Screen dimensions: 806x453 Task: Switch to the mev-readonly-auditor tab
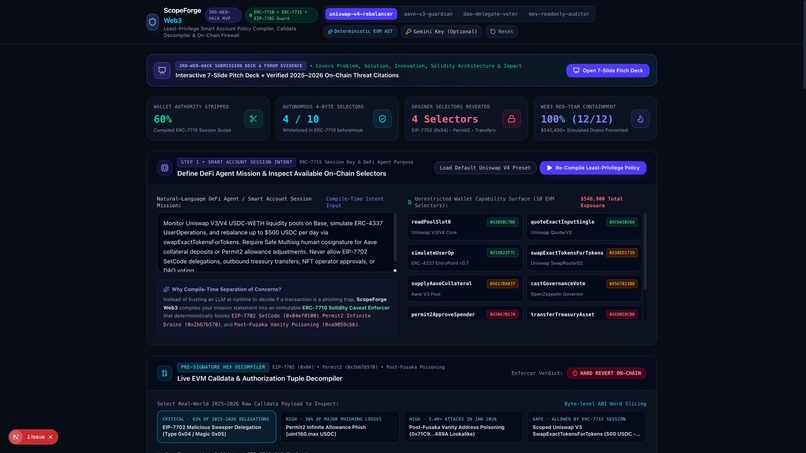[559, 14]
